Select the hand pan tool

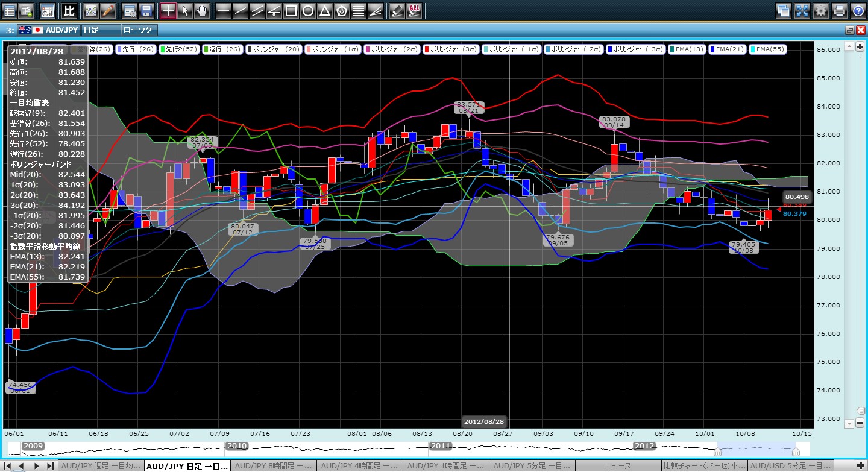[202, 10]
